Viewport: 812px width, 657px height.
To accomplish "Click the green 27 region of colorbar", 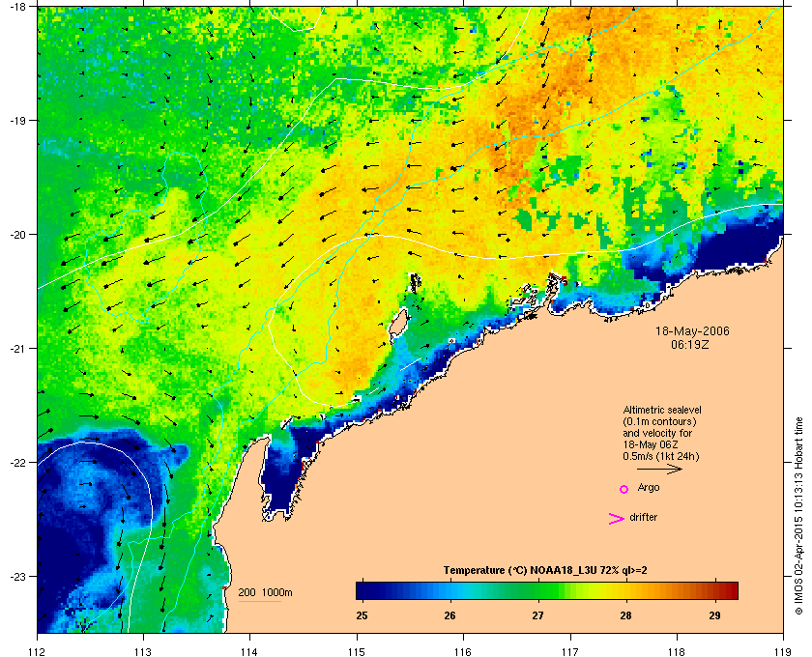I will 538,590.
